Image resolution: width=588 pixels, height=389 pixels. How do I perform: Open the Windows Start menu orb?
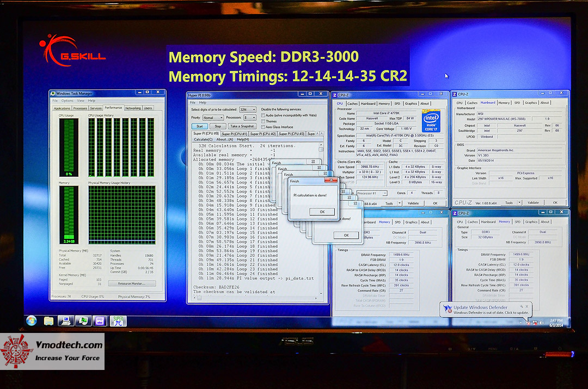(32, 321)
